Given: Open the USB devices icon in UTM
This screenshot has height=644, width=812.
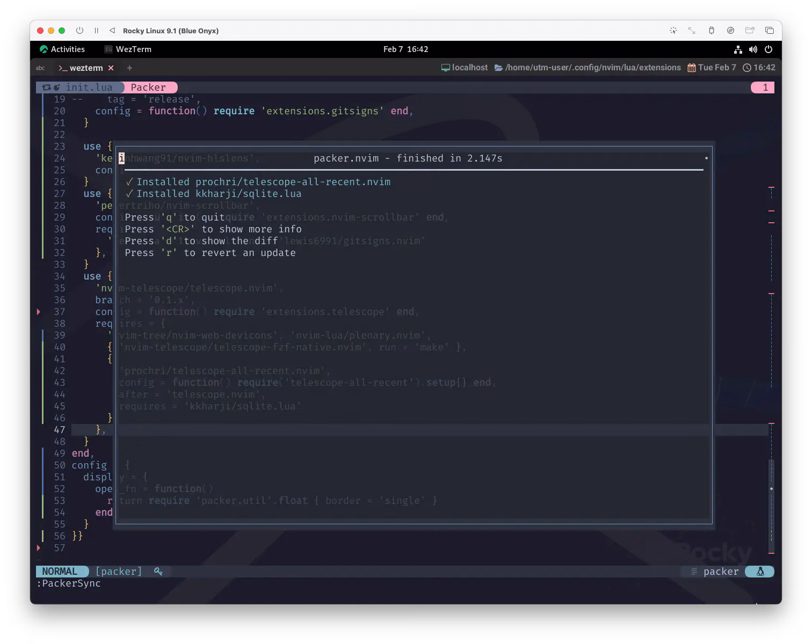Looking at the screenshot, I should pos(711,31).
